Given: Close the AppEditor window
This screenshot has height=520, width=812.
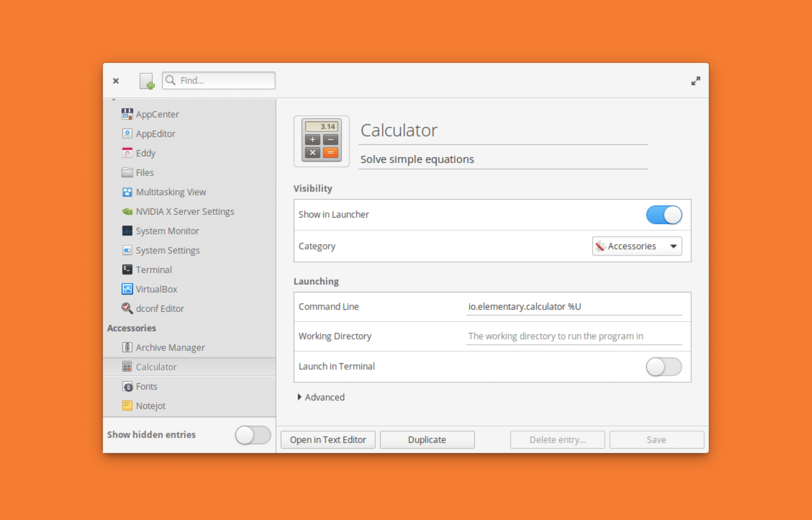Looking at the screenshot, I should tap(116, 81).
